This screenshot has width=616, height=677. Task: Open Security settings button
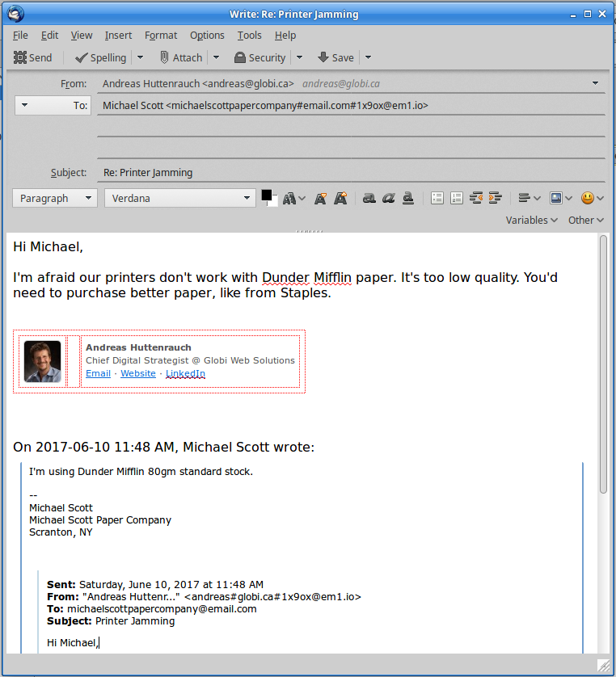click(x=260, y=57)
